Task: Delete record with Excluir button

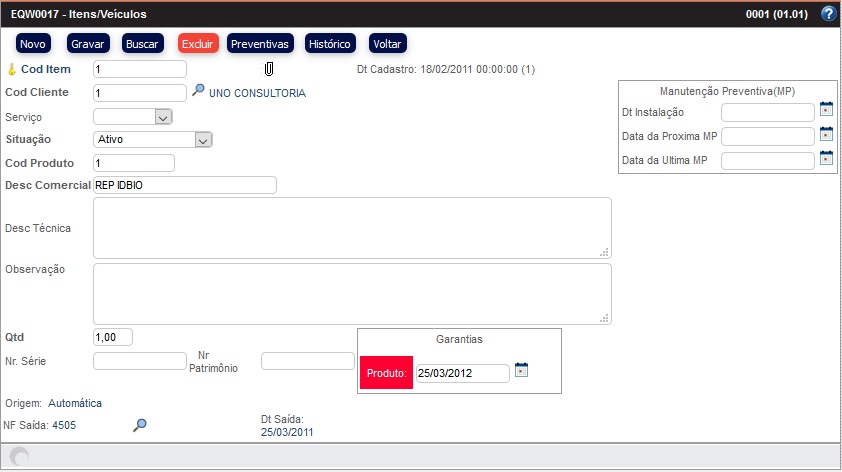Action: point(197,44)
